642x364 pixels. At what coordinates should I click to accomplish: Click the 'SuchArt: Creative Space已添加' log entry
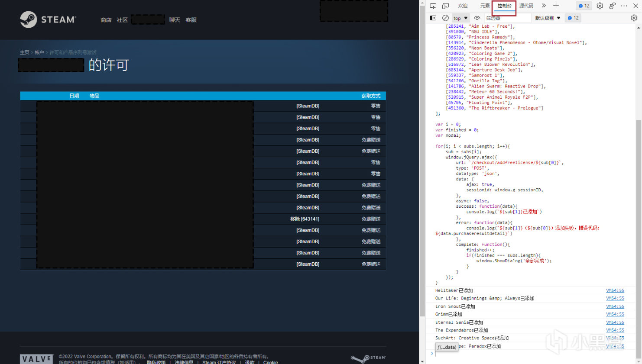click(x=472, y=338)
